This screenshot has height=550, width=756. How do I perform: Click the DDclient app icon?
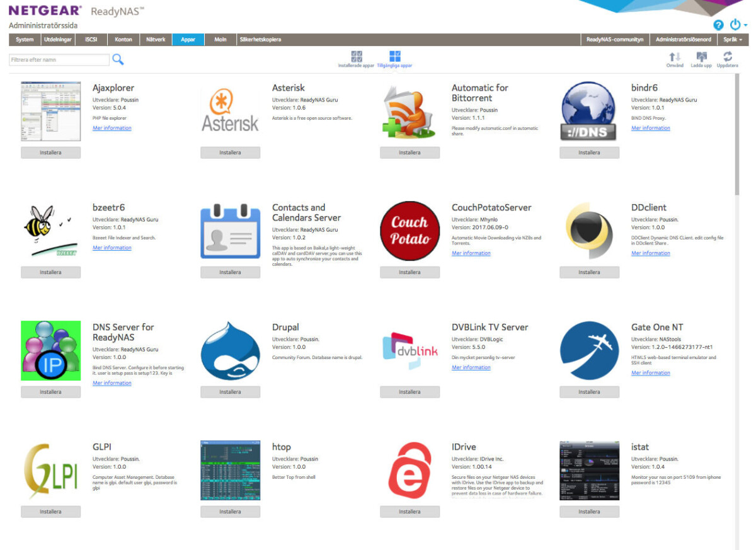[589, 231]
